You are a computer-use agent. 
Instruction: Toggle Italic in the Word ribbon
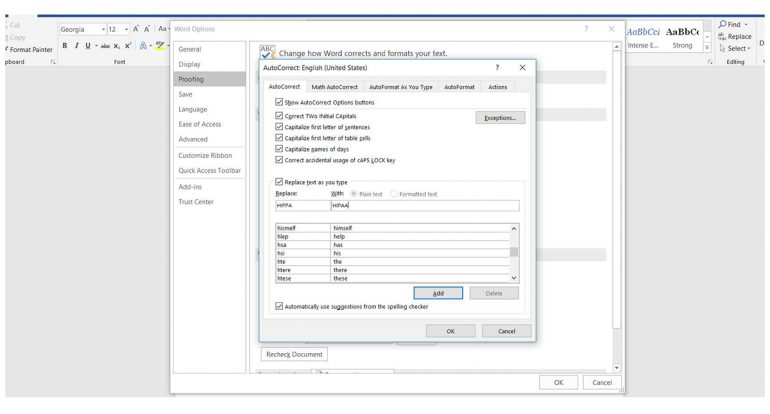77,46
